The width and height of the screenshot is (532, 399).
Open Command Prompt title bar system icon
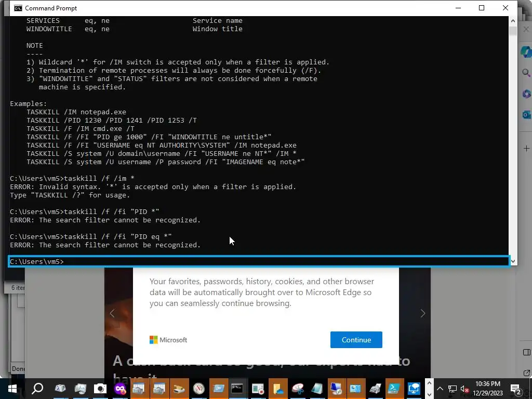(x=18, y=8)
